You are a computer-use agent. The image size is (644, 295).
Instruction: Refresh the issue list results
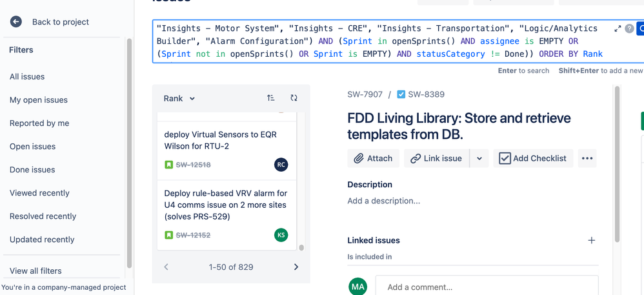[294, 97]
